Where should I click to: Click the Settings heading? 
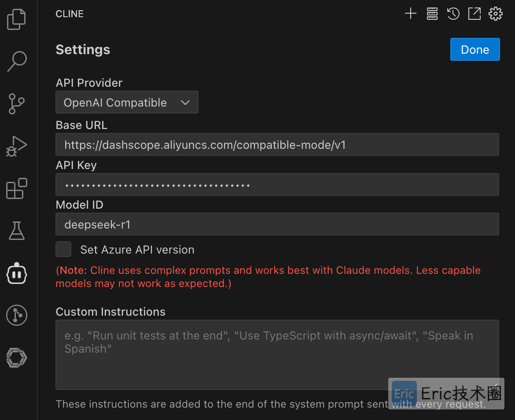click(83, 50)
